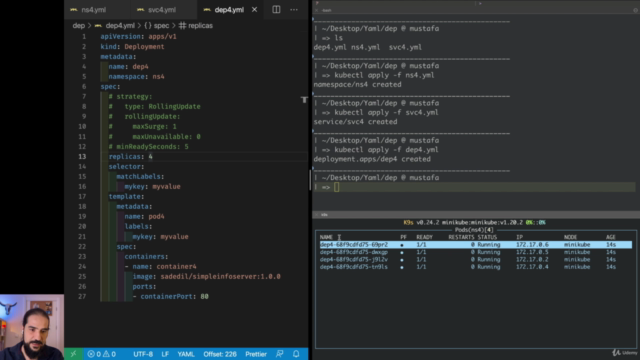Open the feedback icon in status bar

[280, 354]
